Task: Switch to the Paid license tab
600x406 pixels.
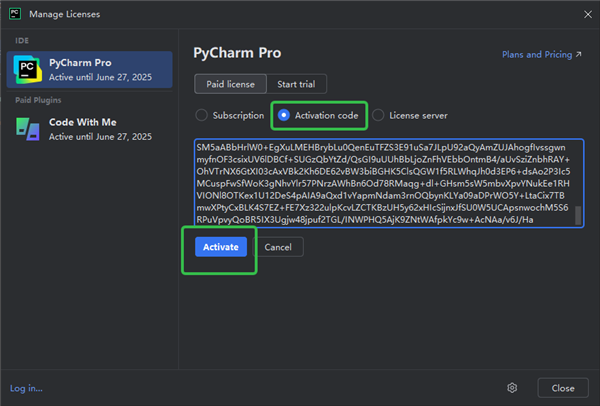Action: [228, 84]
